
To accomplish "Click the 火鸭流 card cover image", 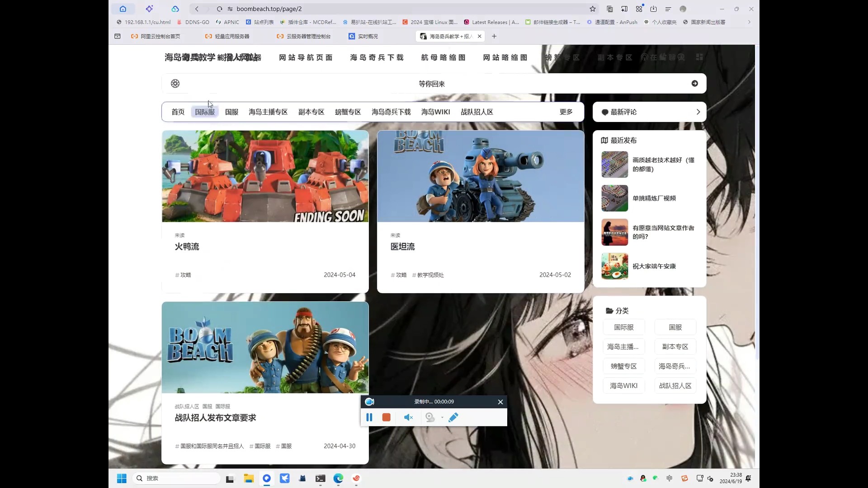I will [x=265, y=176].
